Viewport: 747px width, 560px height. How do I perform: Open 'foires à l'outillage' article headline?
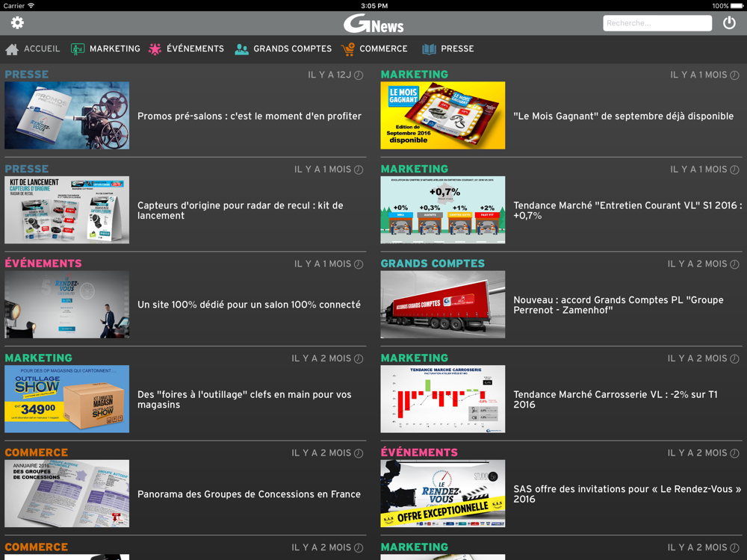(244, 399)
